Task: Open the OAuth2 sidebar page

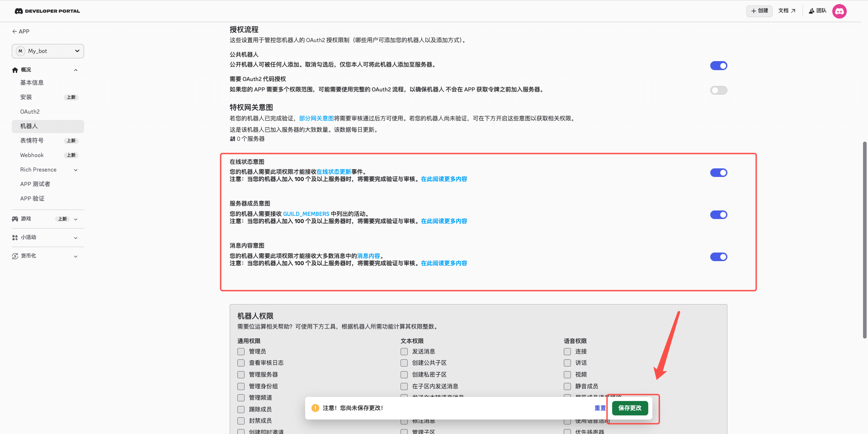Action: pos(30,112)
